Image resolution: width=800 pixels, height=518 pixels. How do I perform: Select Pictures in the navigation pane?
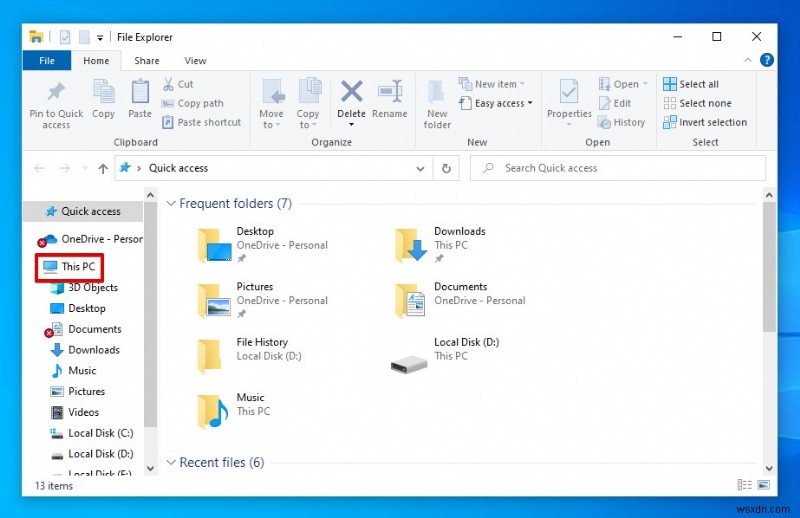coord(78,391)
